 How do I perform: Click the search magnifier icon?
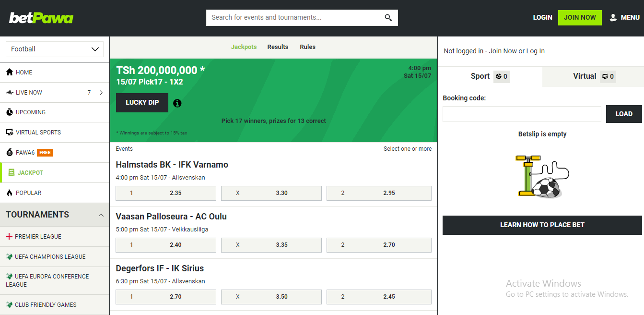(388, 18)
